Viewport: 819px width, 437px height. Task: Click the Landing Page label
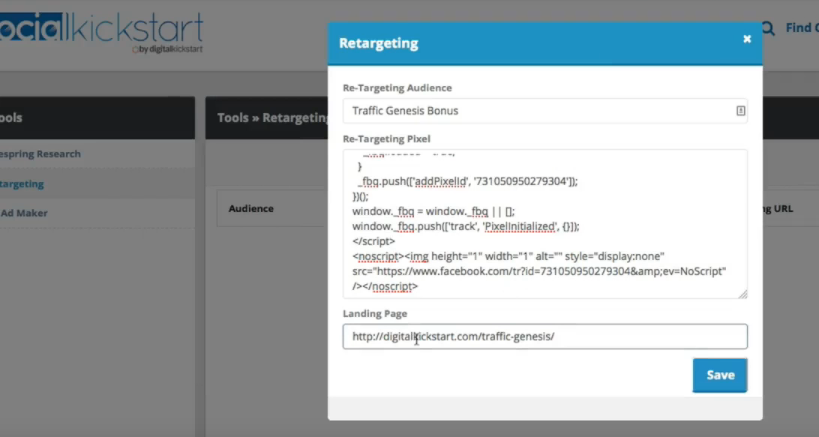tap(375, 313)
